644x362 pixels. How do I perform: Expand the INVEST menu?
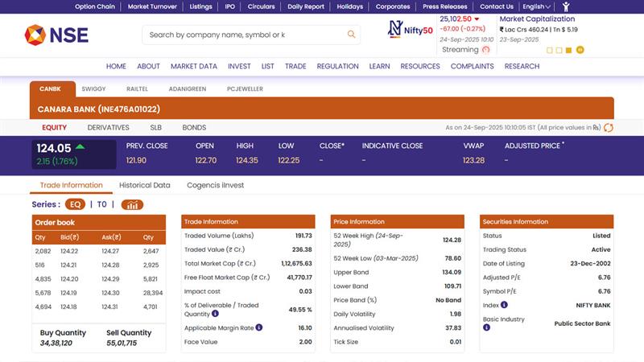point(239,67)
